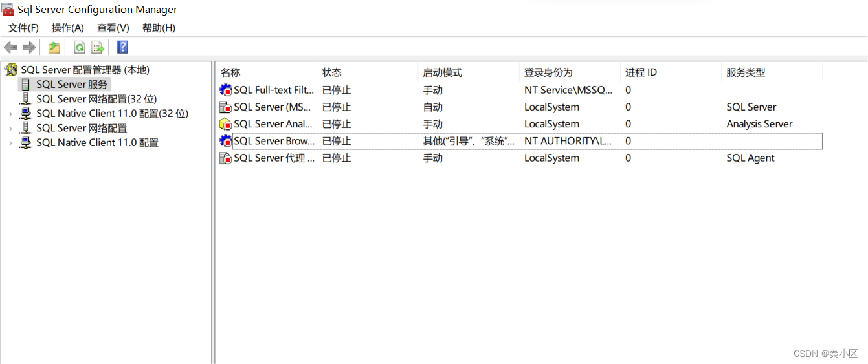Click the Up one level folder icon
868x364 pixels.
pyautogui.click(x=54, y=47)
